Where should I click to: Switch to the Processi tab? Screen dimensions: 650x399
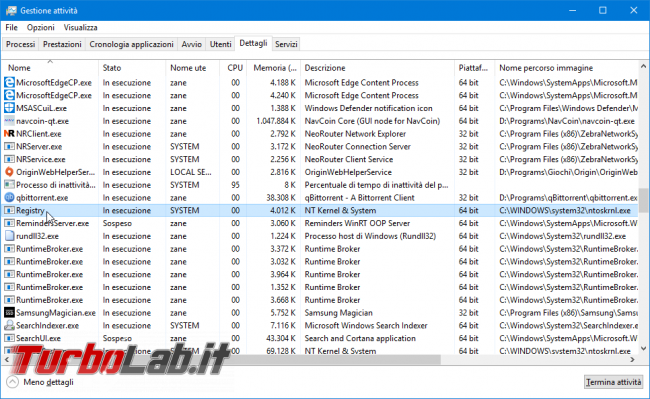click(x=20, y=44)
